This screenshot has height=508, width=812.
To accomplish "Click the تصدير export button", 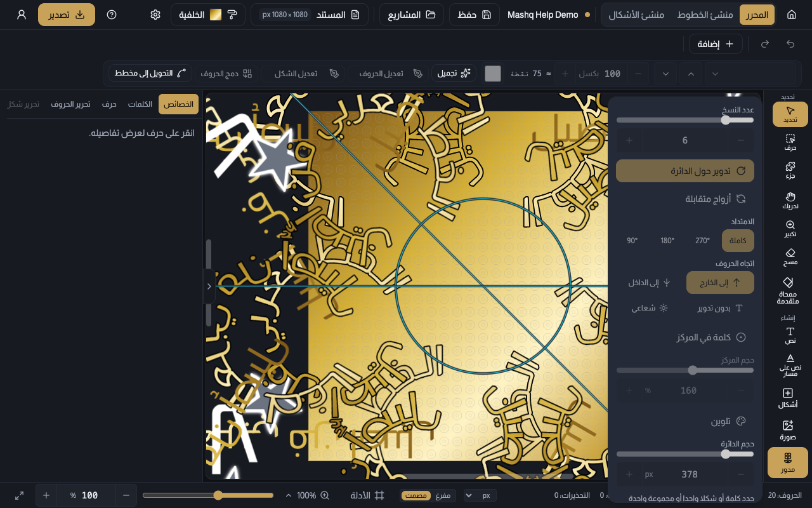I will tap(67, 15).
